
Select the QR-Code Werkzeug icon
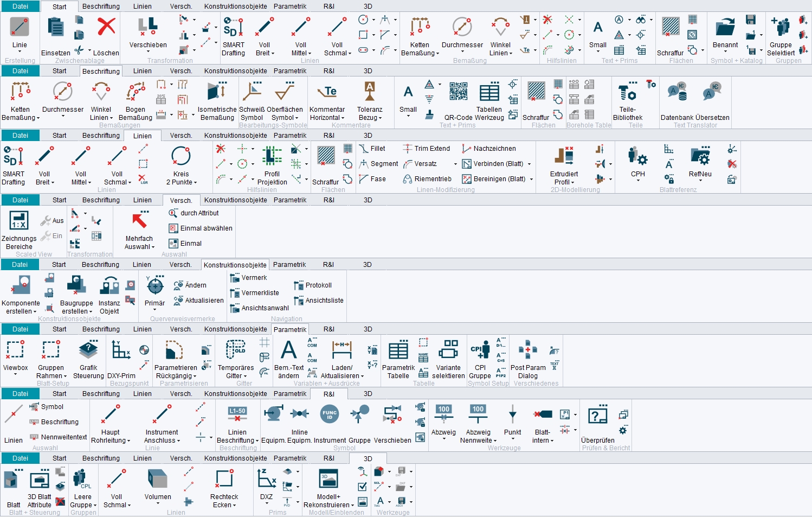coord(459,92)
